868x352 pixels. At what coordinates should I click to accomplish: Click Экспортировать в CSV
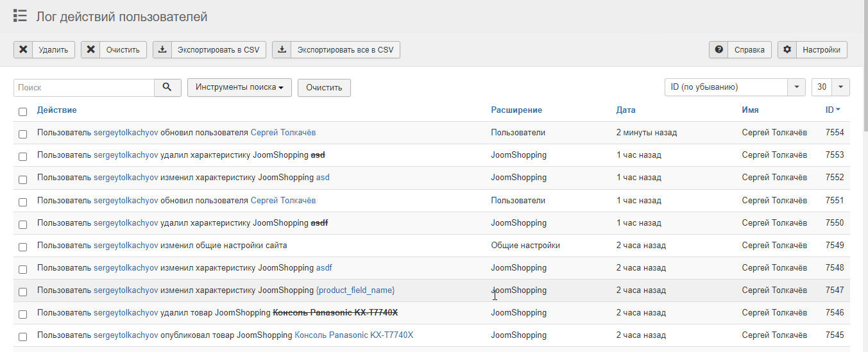(x=210, y=49)
